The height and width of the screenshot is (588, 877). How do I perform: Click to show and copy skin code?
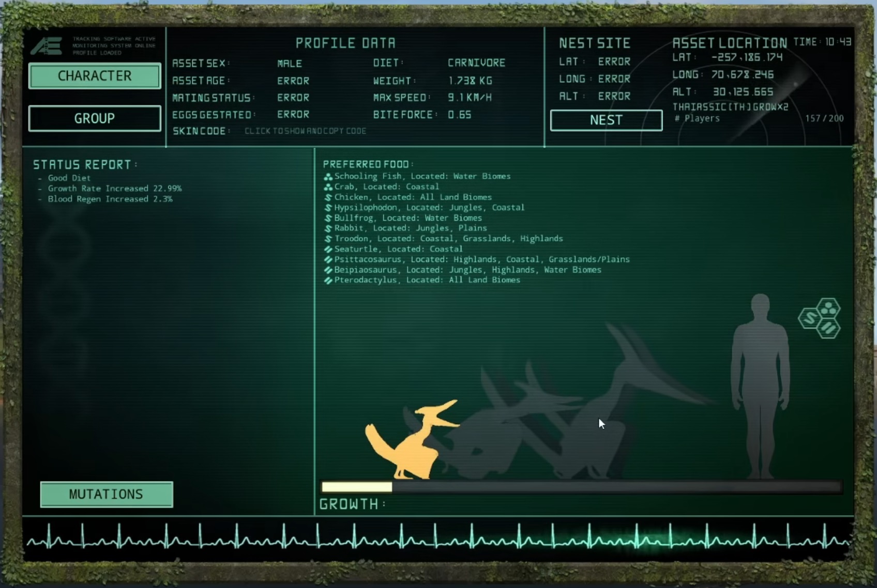pos(305,131)
